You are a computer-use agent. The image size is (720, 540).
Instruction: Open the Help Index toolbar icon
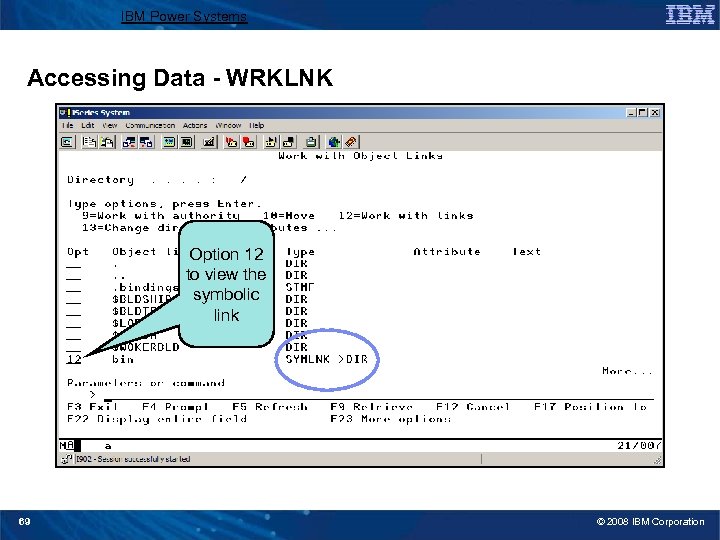pos(351,142)
